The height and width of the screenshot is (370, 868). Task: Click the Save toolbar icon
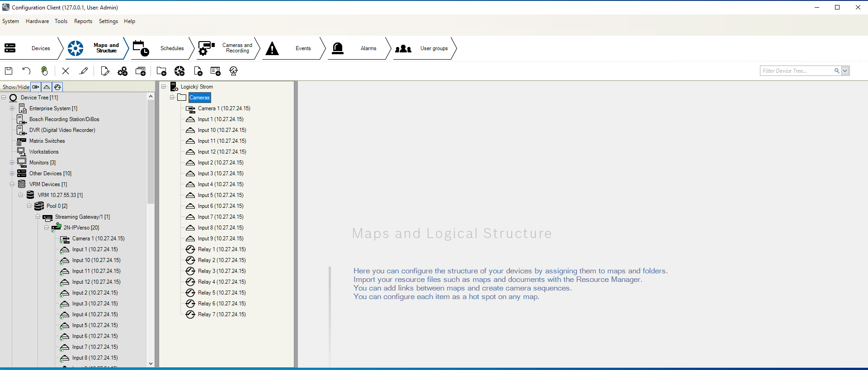(x=9, y=71)
